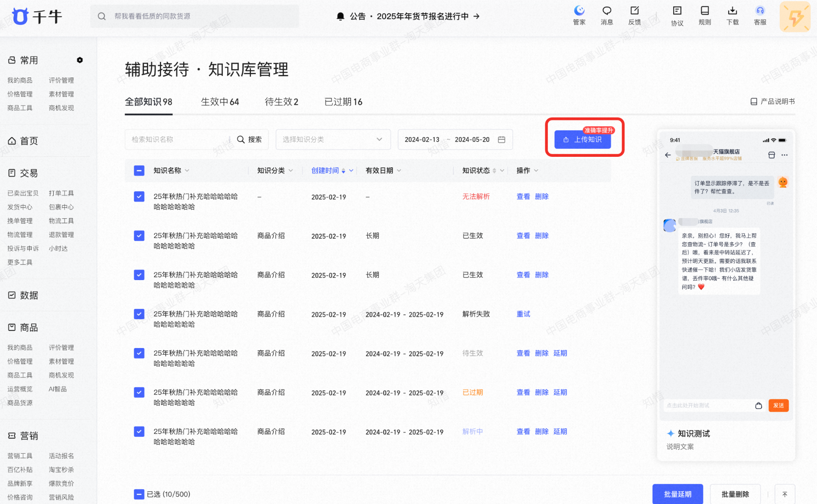
Task: Click the 首页 home icon
Action: 12,141
